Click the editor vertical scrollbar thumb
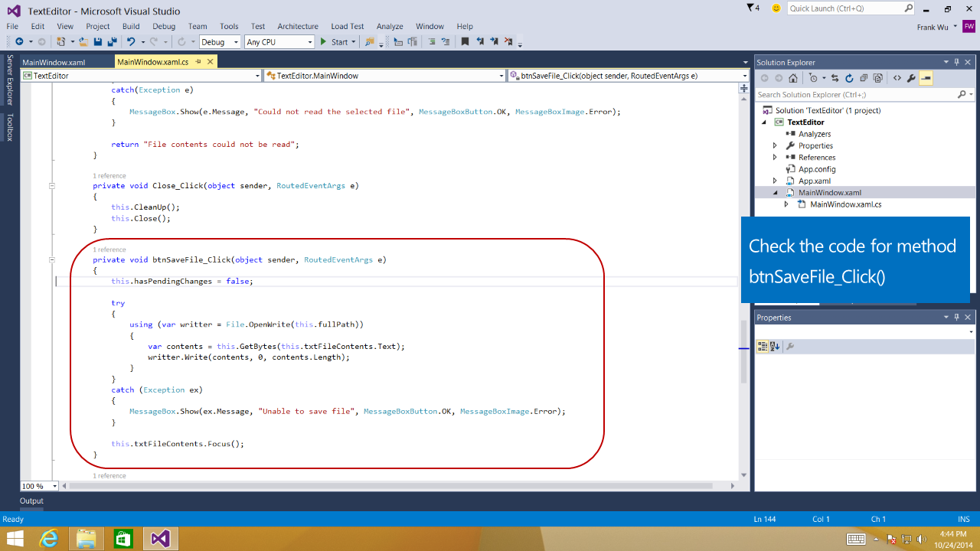The width and height of the screenshot is (980, 551). pos(743,352)
